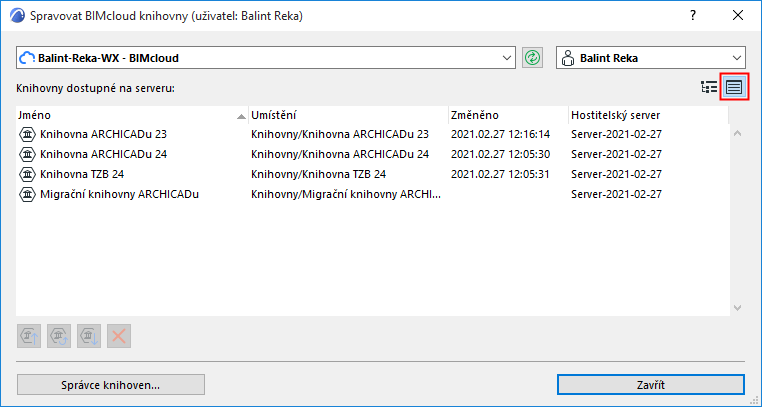
Task: Click the green refresh server icon
Action: click(531, 58)
